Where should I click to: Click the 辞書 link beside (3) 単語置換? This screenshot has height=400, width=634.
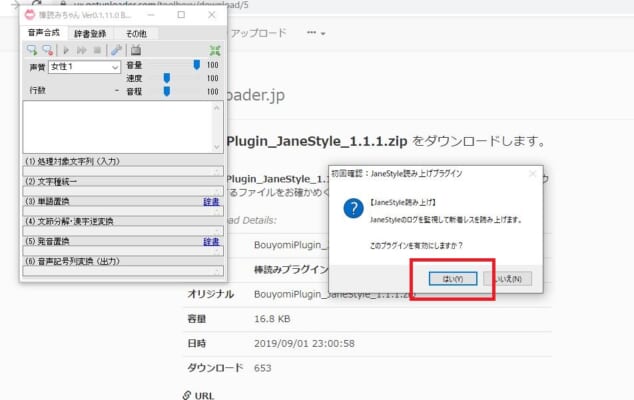coord(211,201)
